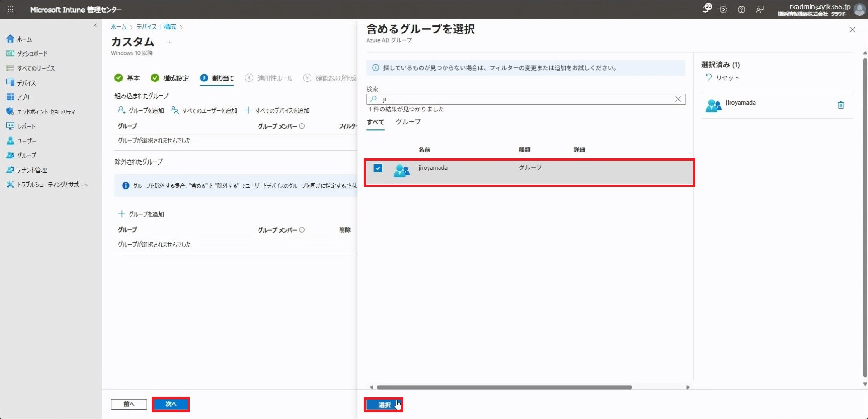Uncheck the jiroyamada group checkbox
Image resolution: width=868 pixels, height=419 pixels.
point(378,168)
